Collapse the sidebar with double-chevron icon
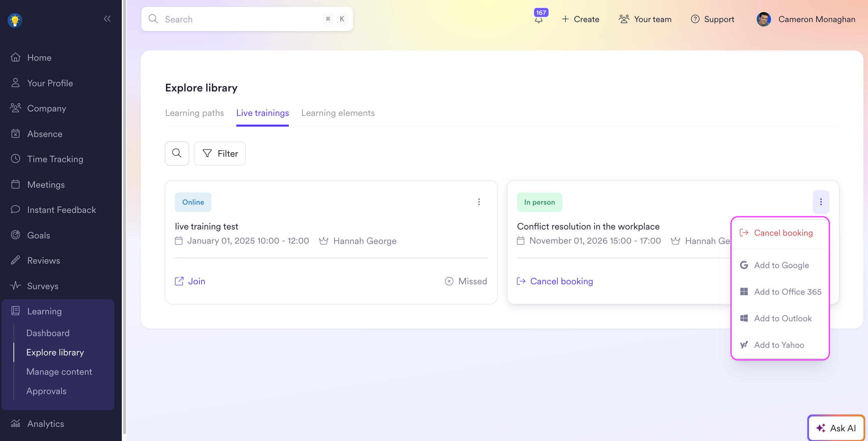The height and width of the screenshot is (441, 868). tap(107, 19)
